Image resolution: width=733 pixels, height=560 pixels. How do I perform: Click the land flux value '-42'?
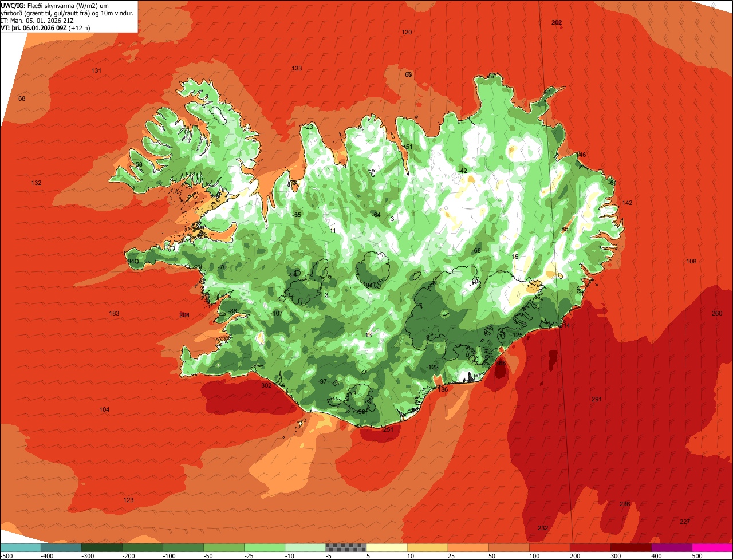click(463, 171)
